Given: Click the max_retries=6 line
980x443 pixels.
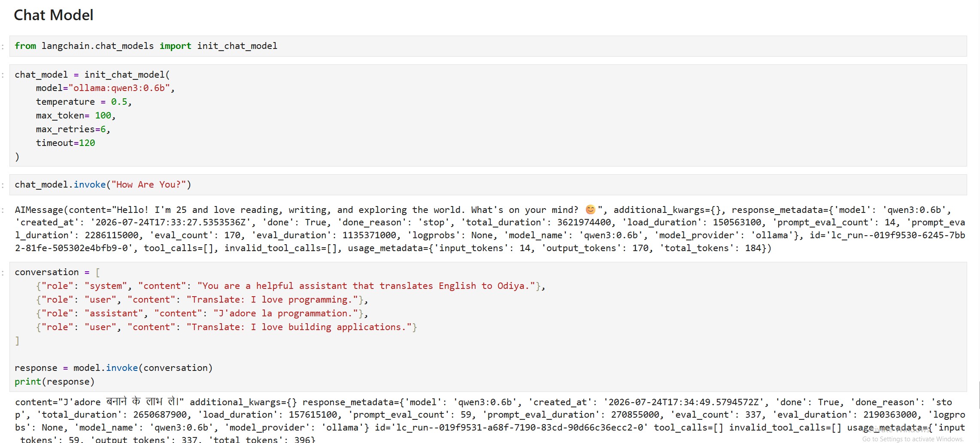Looking at the screenshot, I should click(73, 129).
